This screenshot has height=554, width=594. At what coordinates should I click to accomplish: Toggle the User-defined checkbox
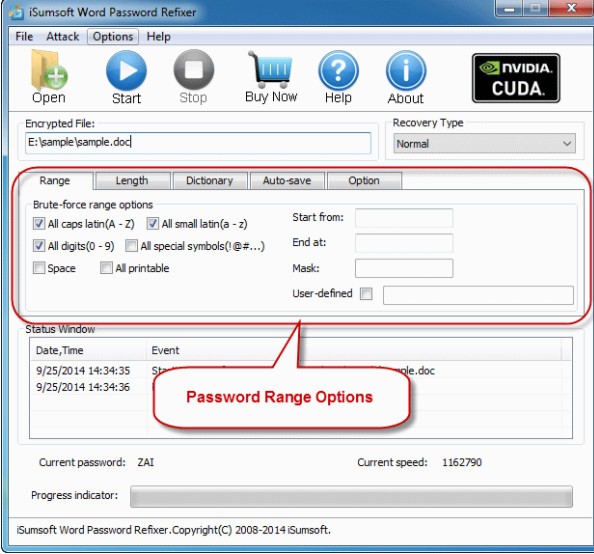[366, 293]
